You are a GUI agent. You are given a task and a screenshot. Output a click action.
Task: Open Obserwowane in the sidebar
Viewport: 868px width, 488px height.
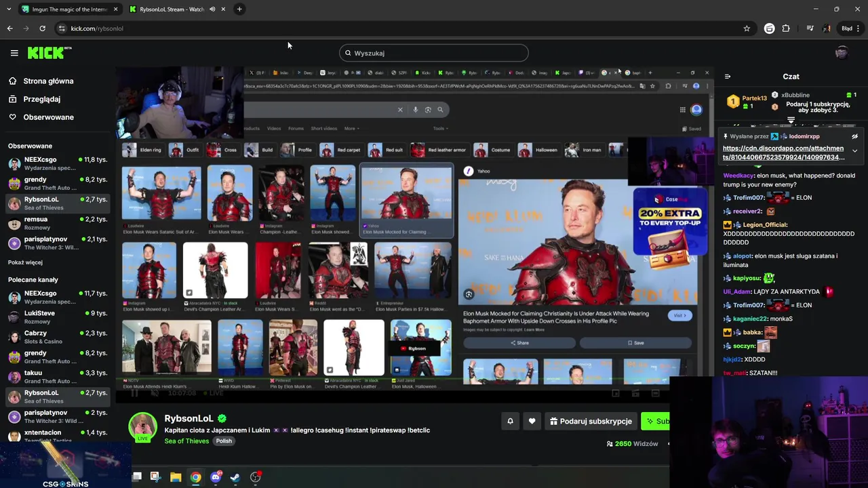pos(49,117)
